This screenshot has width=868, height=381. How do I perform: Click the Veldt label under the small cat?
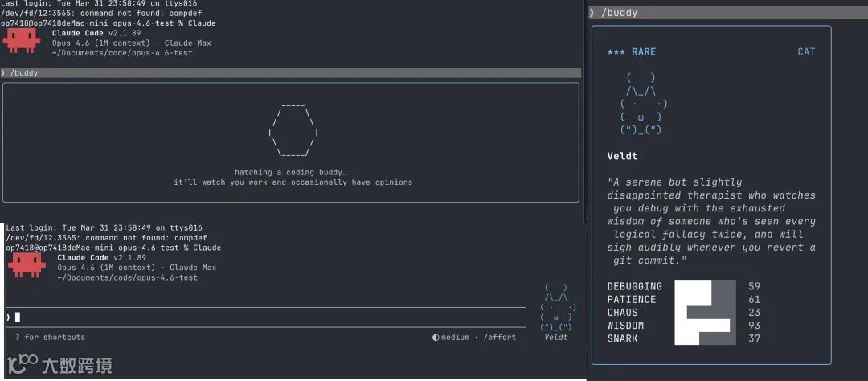(x=556, y=338)
